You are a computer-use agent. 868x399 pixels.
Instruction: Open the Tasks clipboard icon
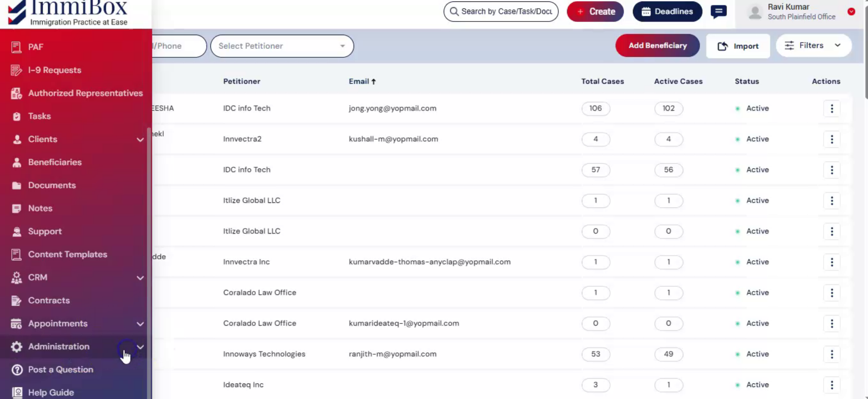click(x=17, y=116)
